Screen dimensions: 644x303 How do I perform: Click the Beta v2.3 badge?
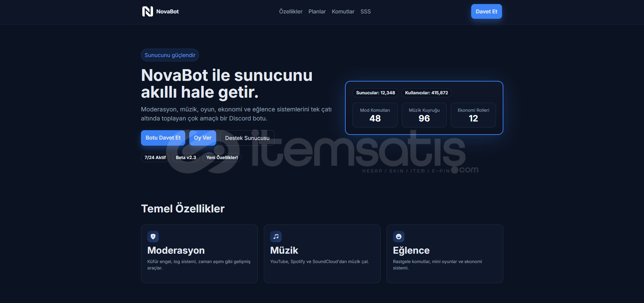click(x=186, y=157)
